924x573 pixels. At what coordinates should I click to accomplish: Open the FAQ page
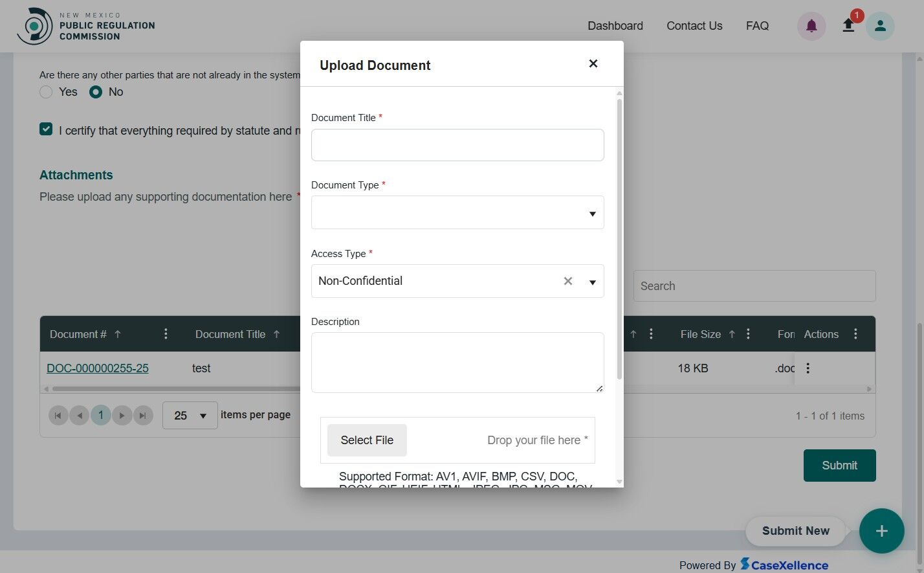(x=757, y=26)
